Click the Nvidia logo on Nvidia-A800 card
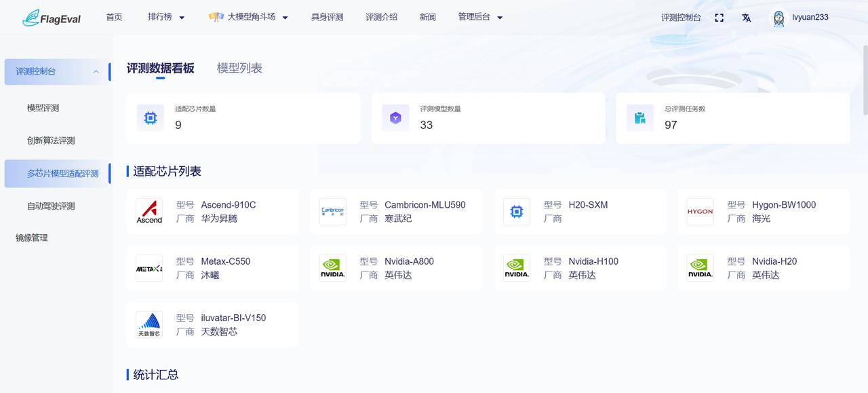868x393 pixels. click(x=333, y=268)
